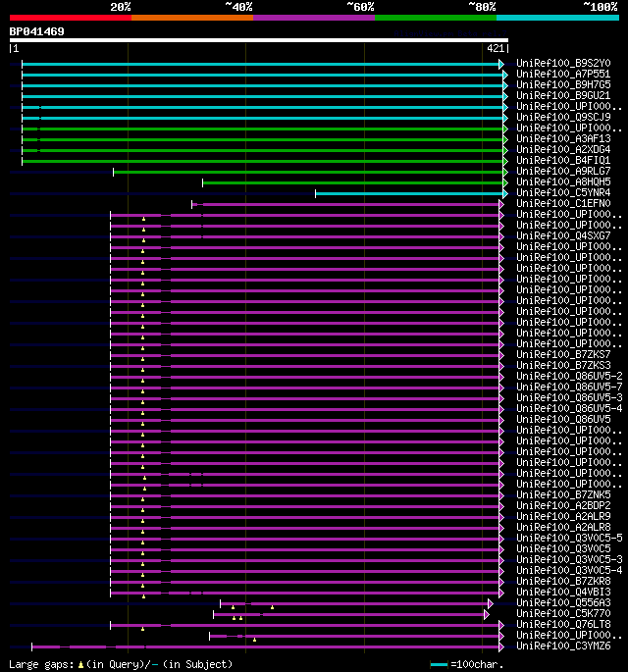Select the UniRef100_B7ZKR8 label
The height and width of the screenshot is (672, 628).
(563, 581)
